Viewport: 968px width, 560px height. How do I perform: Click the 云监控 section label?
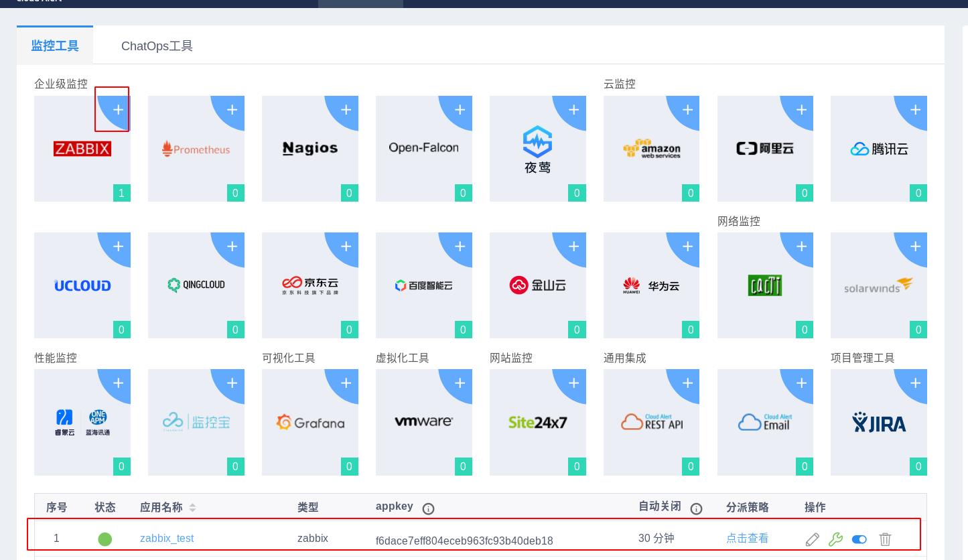[x=620, y=84]
